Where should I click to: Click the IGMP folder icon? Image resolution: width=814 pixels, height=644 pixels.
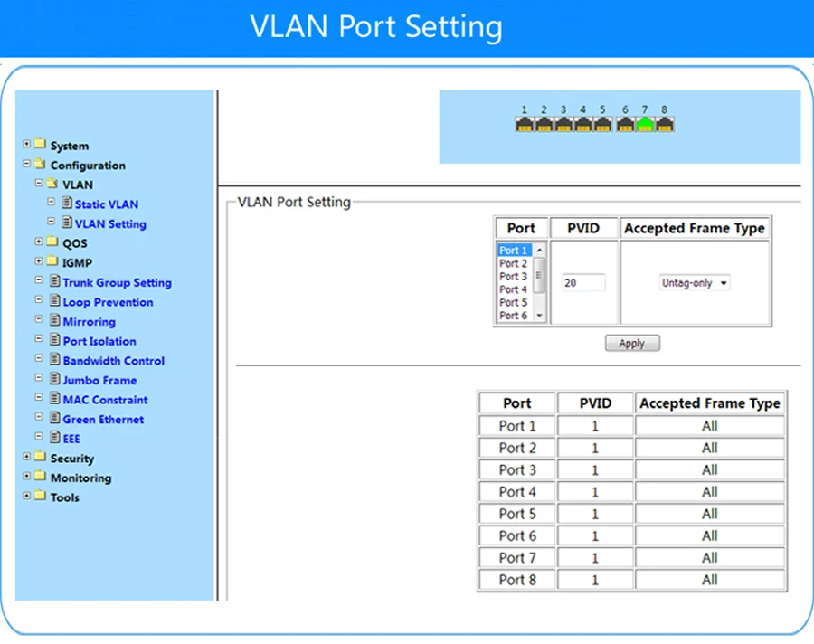click(x=52, y=260)
